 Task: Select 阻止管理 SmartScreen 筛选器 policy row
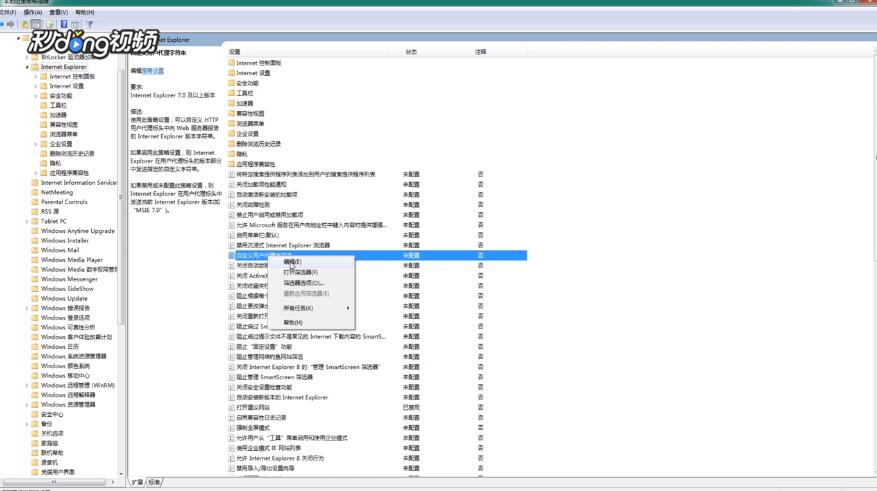377,377
